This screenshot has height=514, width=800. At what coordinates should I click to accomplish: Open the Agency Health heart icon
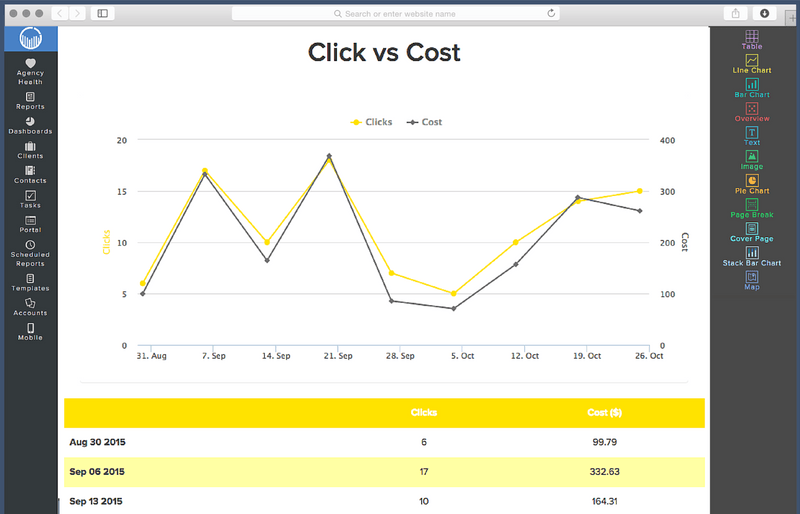pos(31,63)
